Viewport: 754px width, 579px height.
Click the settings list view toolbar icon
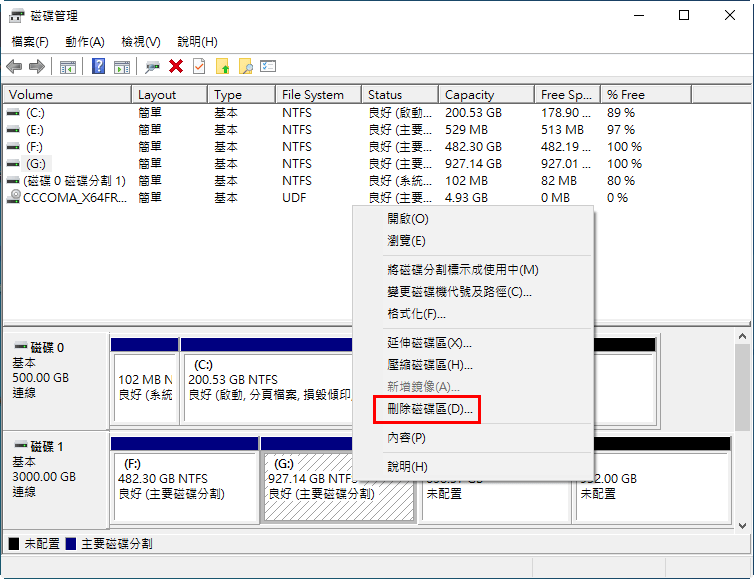[268, 66]
